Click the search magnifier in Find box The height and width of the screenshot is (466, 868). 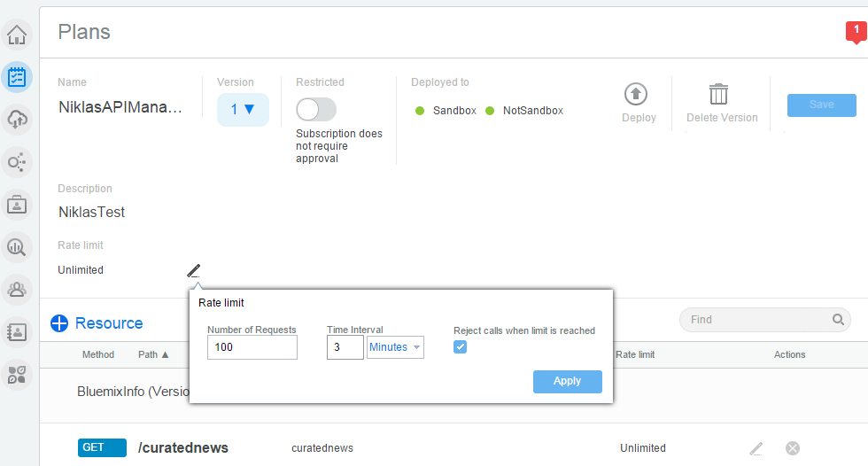[x=838, y=319]
